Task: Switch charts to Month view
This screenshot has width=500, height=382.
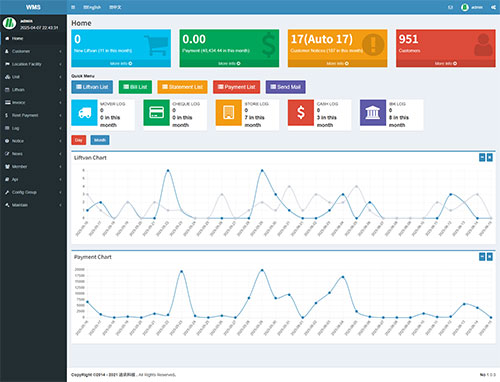Action: [x=100, y=140]
